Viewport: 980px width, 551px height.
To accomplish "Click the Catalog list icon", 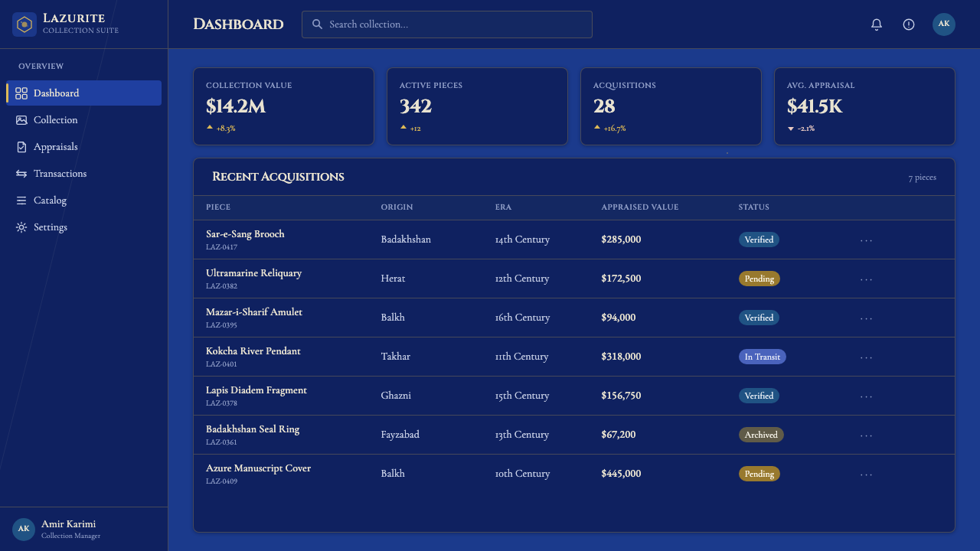I will (x=21, y=201).
